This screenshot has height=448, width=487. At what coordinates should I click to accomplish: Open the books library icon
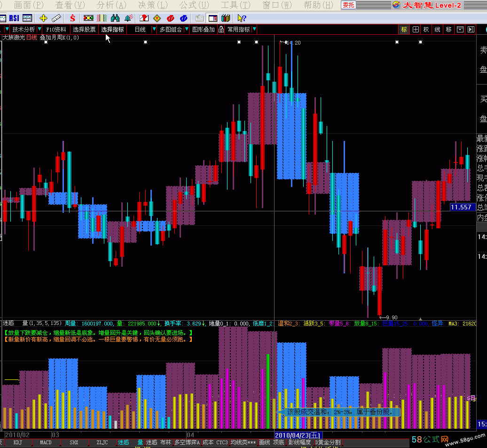pyautogui.click(x=226, y=18)
